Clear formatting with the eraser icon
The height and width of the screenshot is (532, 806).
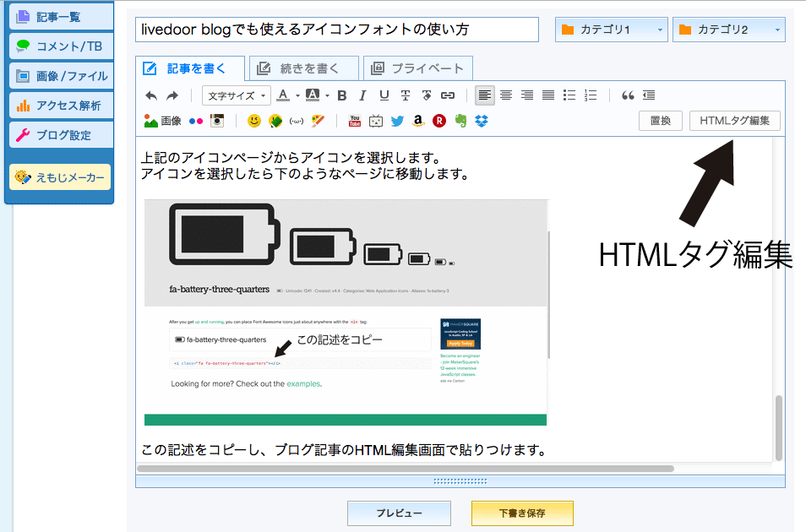(427, 95)
